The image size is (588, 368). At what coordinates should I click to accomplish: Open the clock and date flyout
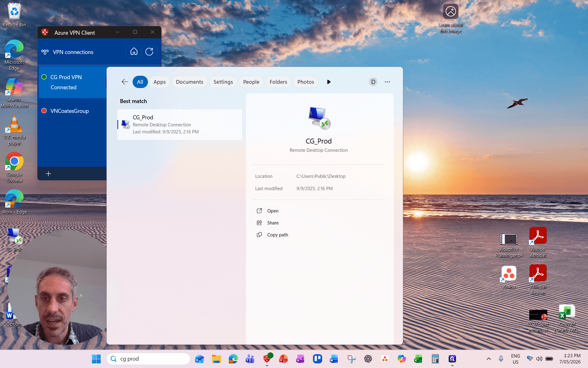(570, 359)
